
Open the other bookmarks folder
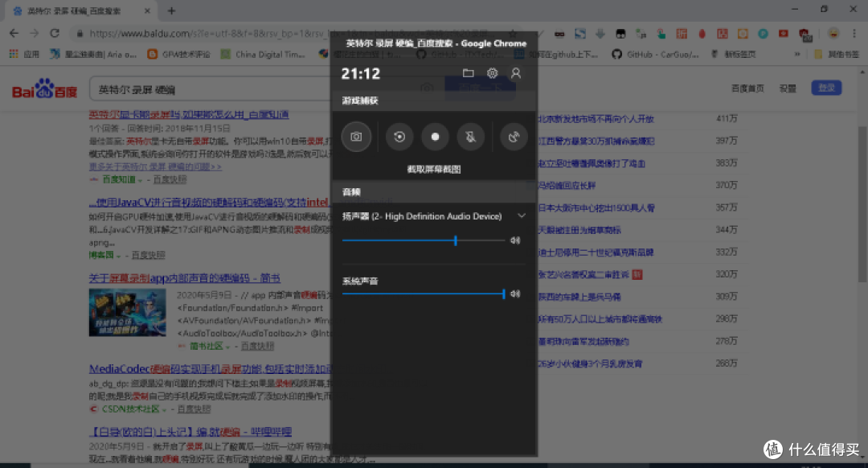click(837, 54)
